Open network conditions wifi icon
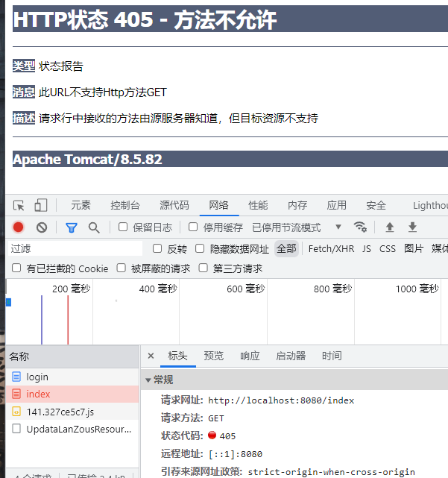The image size is (448, 478). click(360, 227)
